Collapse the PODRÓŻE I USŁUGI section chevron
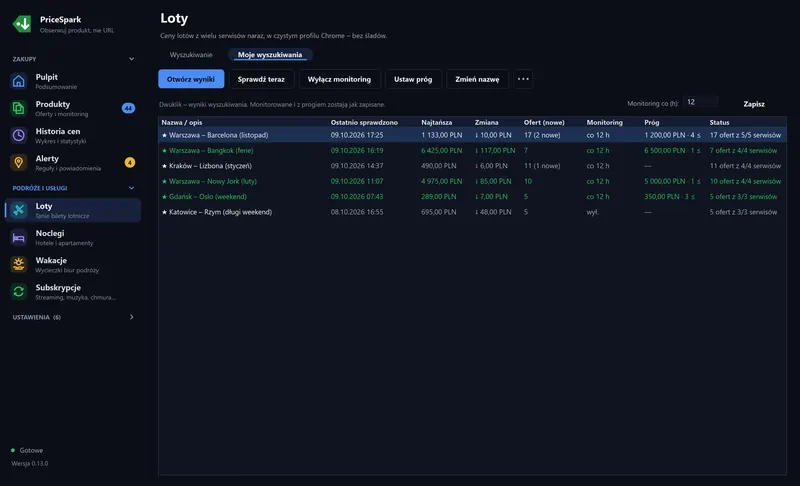The image size is (800, 486). coord(132,188)
